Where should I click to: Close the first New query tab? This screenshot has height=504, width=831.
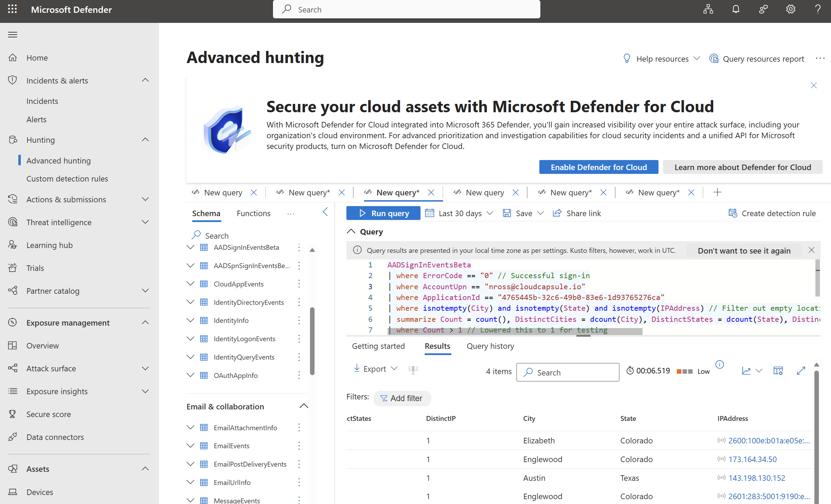(x=254, y=193)
